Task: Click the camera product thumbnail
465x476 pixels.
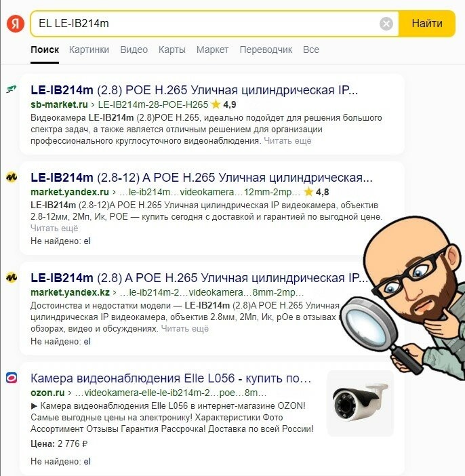Action: 361,403
